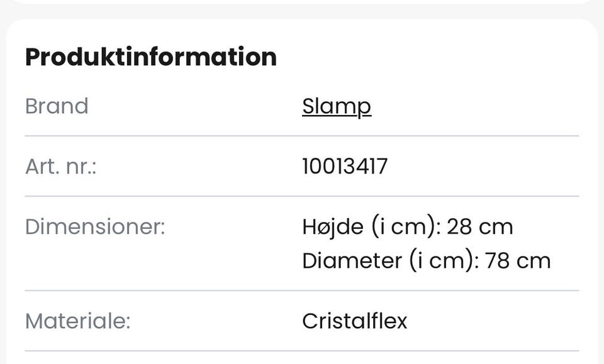This screenshot has width=604, height=364.
Task: Click the 28 cm height value
Action: [x=479, y=227]
